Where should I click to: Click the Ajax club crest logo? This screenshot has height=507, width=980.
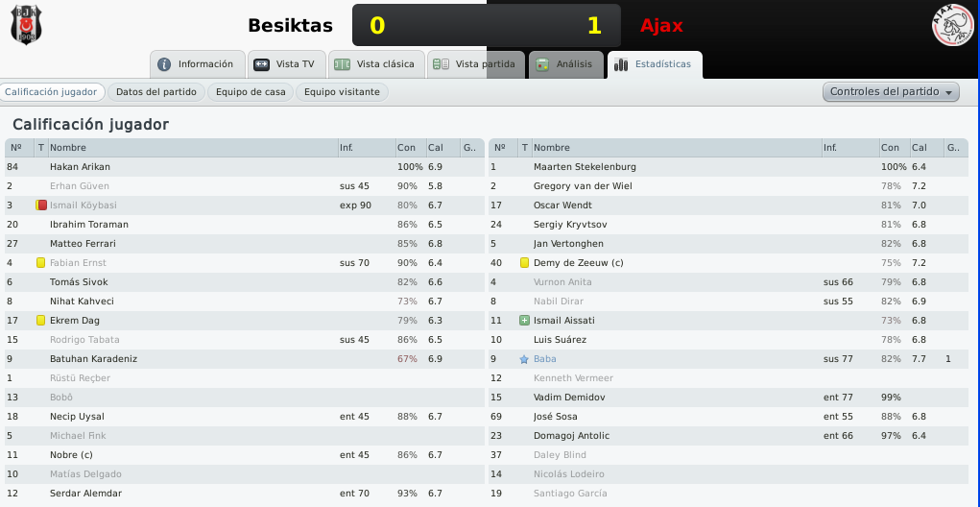952,24
